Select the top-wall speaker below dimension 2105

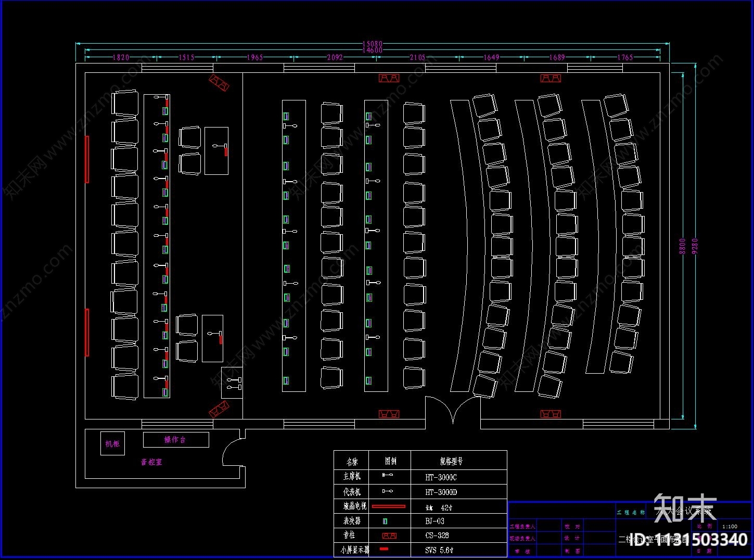click(x=389, y=78)
